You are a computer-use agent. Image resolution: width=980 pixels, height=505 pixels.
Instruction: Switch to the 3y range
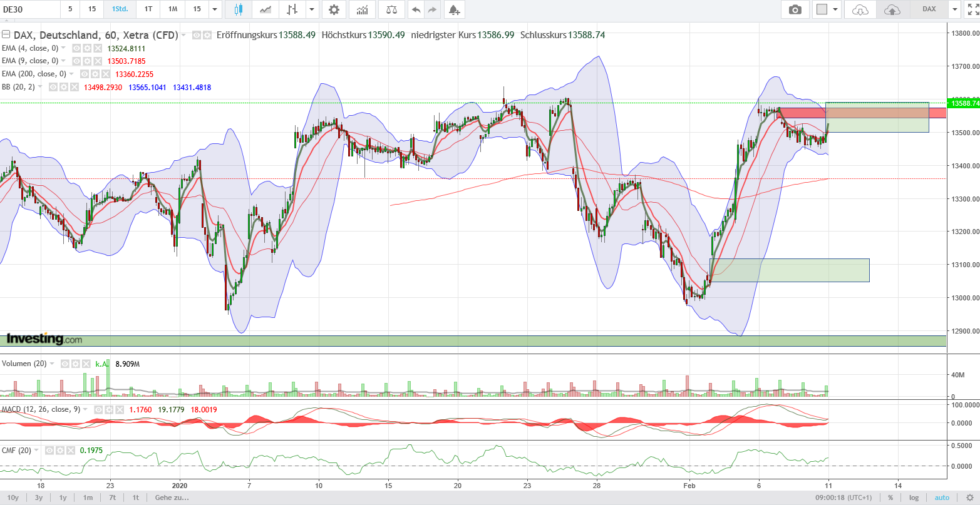tap(39, 497)
